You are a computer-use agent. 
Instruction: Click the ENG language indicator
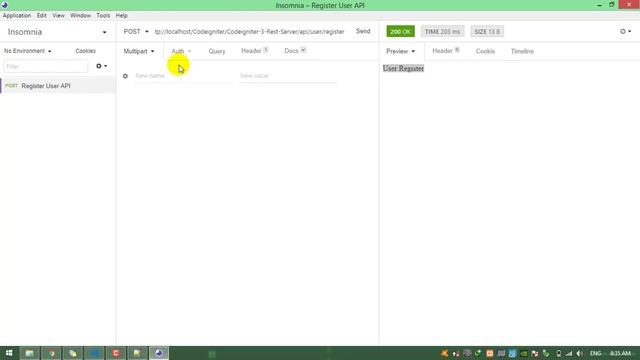[x=596, y=353]
